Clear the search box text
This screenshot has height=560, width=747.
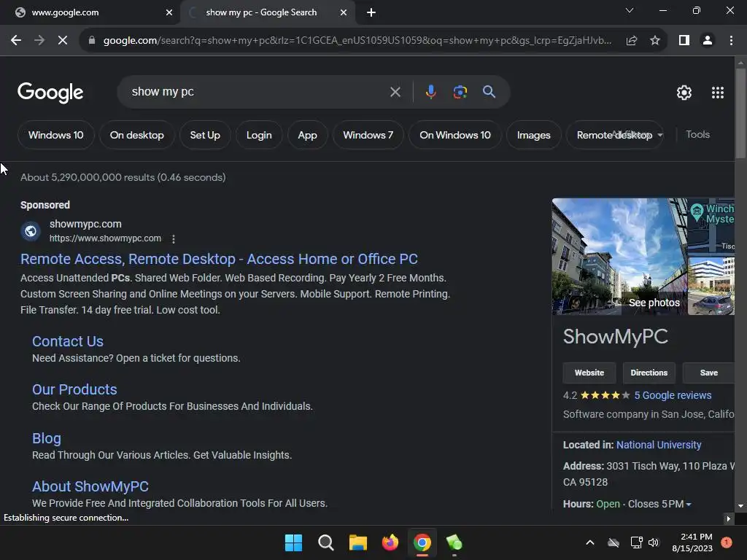[x=395, y=92]
